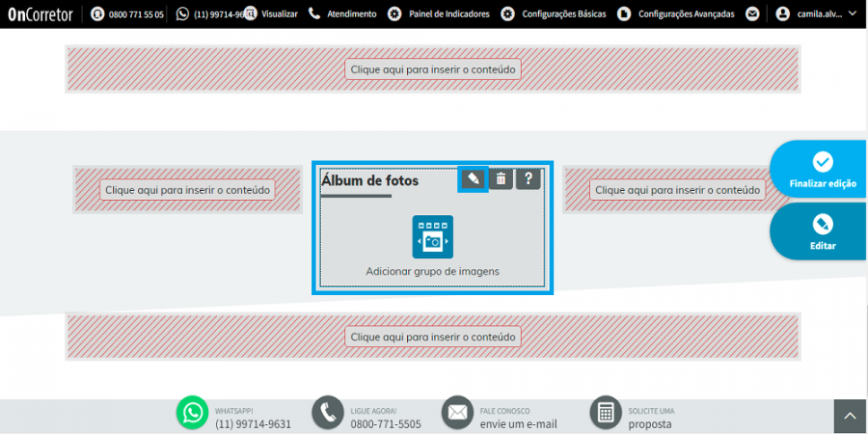Click the Solicite uma proposta footer link
Image resolution: width=868 pixels, height=434 pixels.
651,418
